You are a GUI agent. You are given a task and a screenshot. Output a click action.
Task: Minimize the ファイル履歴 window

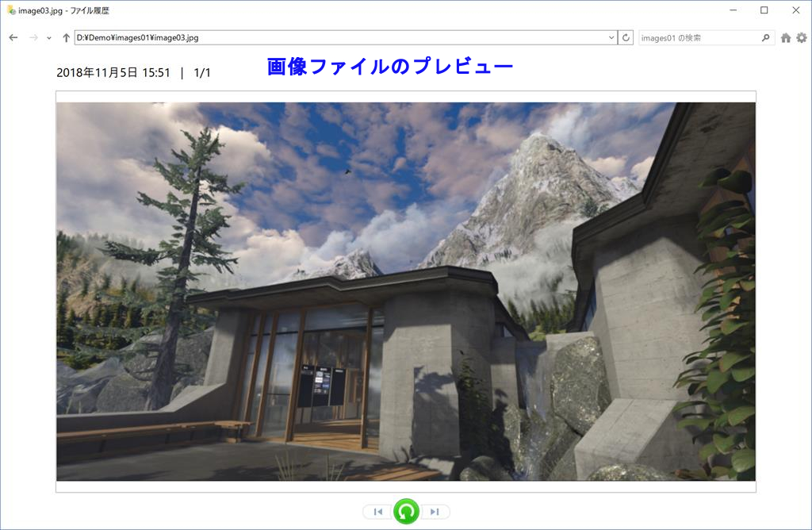729,10
